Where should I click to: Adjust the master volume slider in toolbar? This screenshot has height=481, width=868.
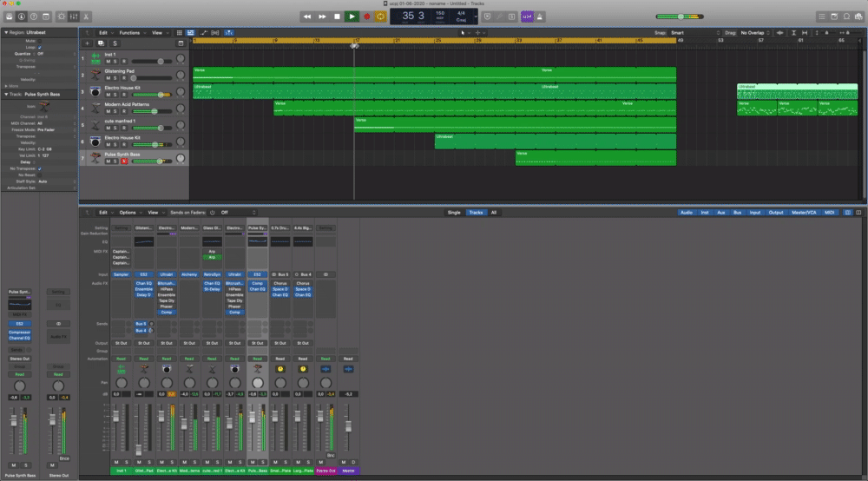click(681, 16)
